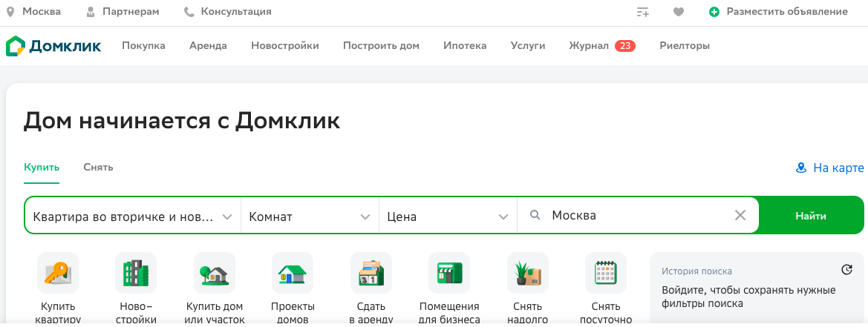Clear the Москва search field
This screenshot has width=868, height=327.
(740, 216)
